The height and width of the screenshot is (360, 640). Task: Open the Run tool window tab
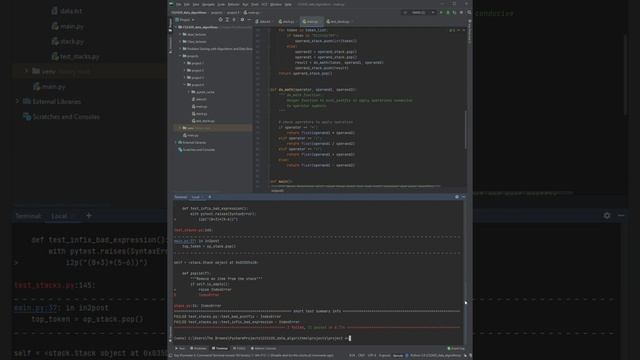[180, 349]
